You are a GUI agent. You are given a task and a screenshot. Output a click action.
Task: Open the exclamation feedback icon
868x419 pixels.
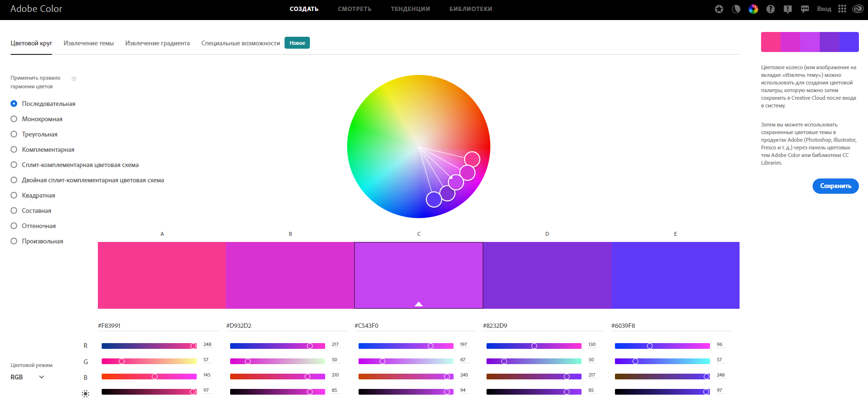pyautogui.click(x=788, y=9)
